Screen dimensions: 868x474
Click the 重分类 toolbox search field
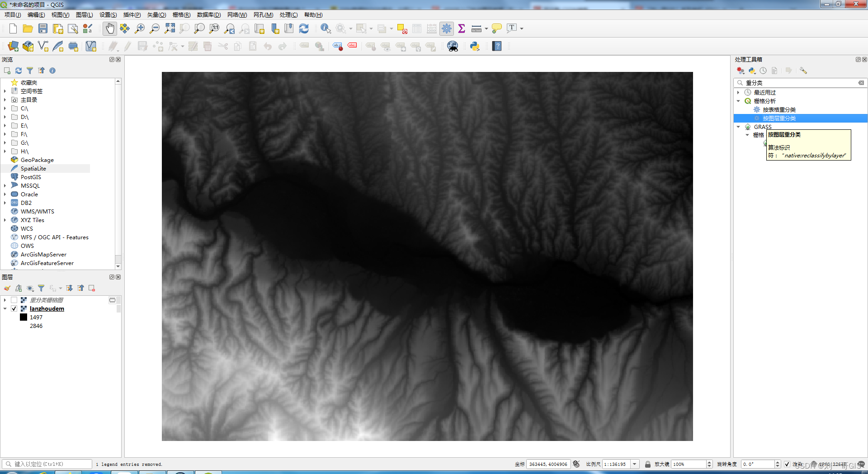[x=800, y=83]
